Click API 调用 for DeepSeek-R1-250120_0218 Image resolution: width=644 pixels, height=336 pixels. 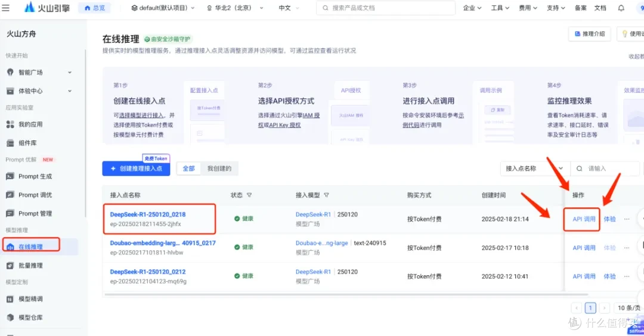pyautogui.click(x=584, y=219)
